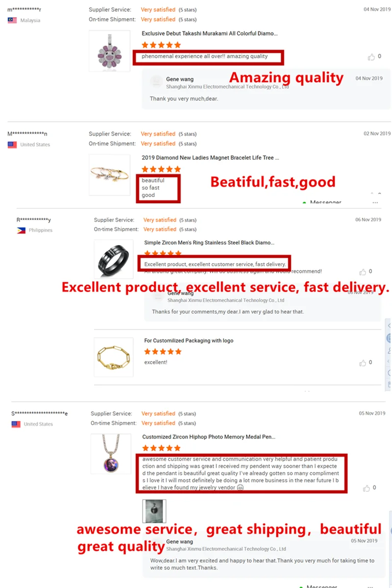Click the Malaysia flag icon

(x=12, y=20)
